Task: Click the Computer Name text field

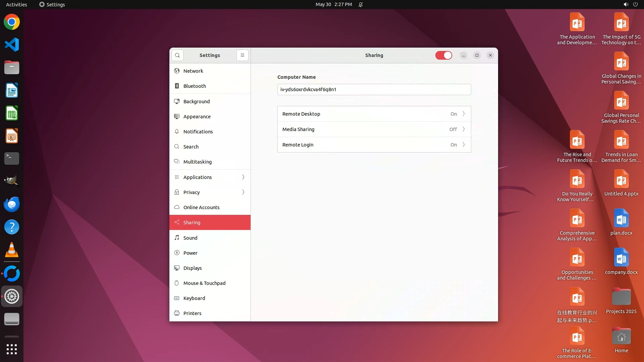Action: 374,89
